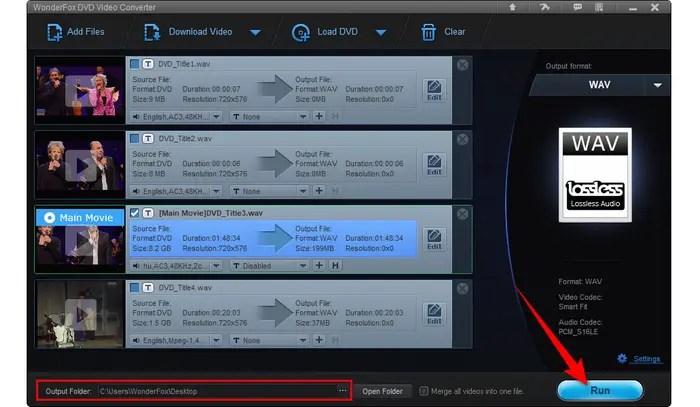Screen dimensions: 700x407
Task: Click the T rename icon for DVD_Title4.wav
Action: pyautogui.click(x=148, y=287)
